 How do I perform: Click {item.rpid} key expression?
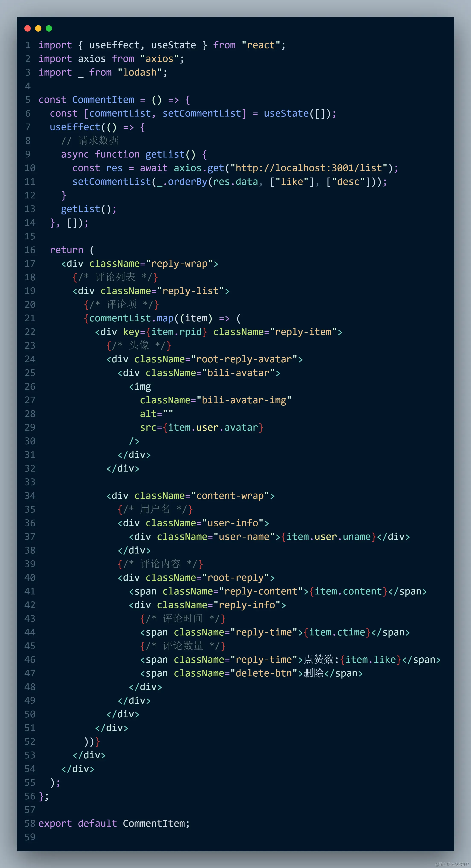click(x=176, y=332)
